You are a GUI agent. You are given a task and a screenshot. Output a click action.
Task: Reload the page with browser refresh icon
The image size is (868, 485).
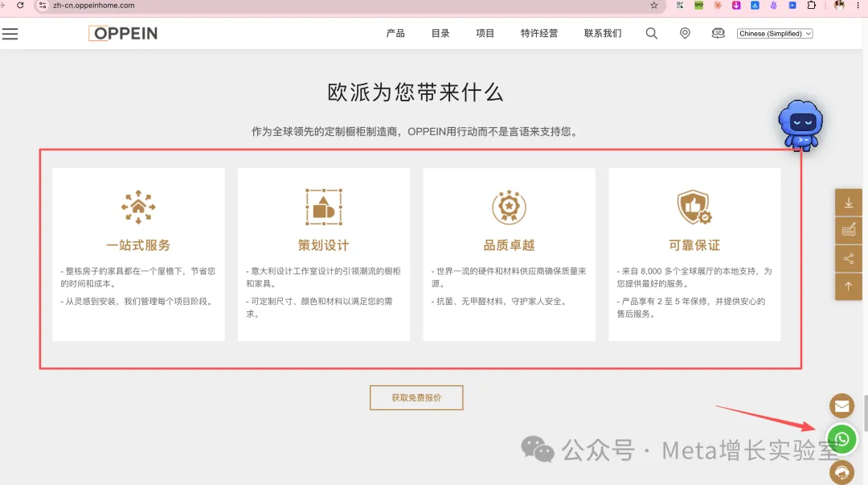(20, 6)
